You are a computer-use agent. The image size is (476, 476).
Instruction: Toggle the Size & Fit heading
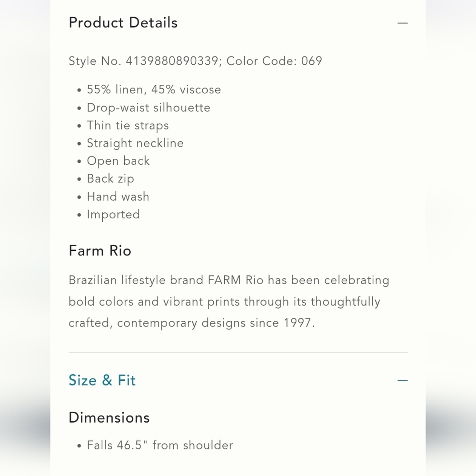(102, 380)
